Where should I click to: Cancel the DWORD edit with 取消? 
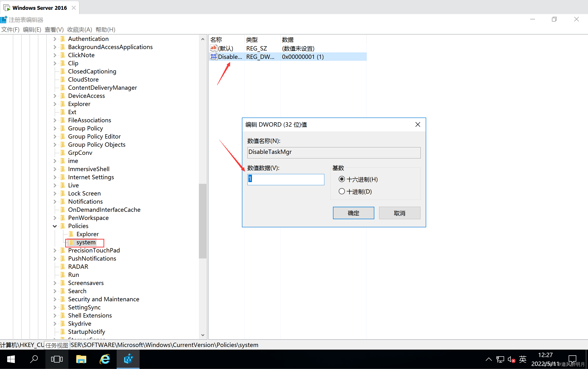pos(400,213)
